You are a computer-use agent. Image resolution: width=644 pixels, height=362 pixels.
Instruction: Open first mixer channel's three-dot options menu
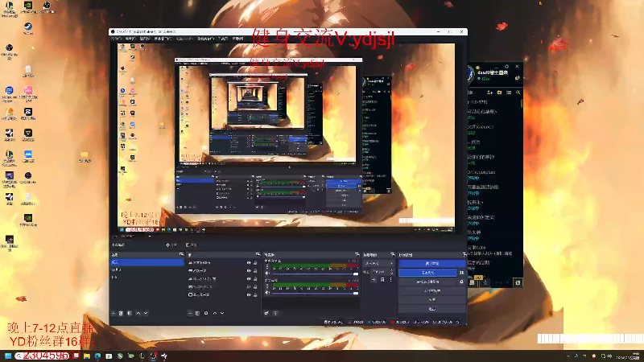(x=267, y=267)
